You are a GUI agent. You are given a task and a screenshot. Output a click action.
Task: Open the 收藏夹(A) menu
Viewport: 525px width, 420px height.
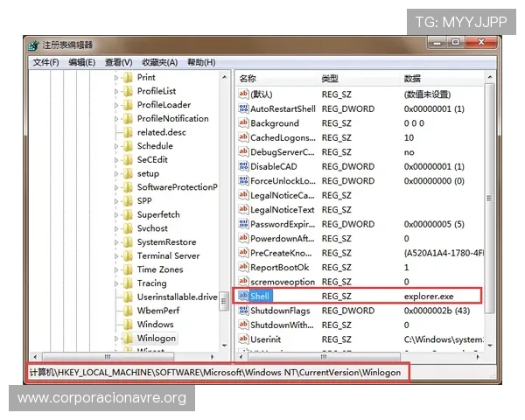coord(160,63)
